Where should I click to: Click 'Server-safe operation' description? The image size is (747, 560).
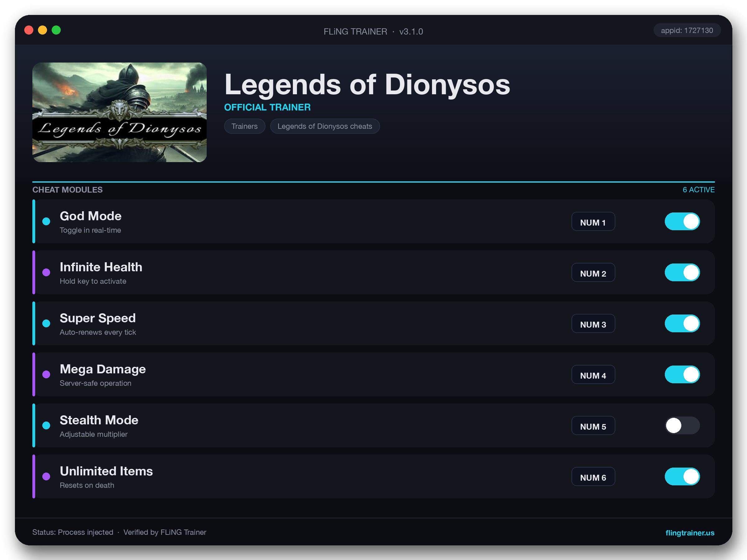pos(95,383)
